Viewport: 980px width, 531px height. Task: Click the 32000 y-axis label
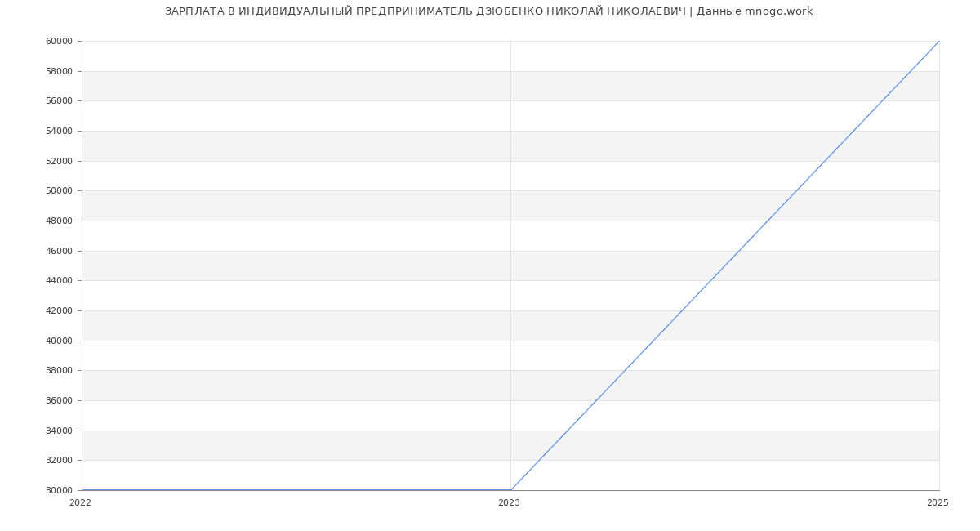[x=59, y=461]
